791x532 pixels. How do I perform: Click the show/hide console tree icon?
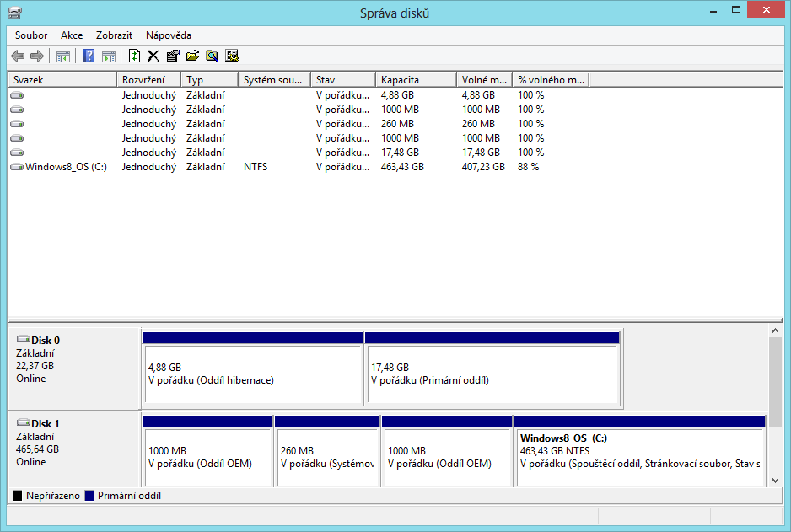coord(62,56)
